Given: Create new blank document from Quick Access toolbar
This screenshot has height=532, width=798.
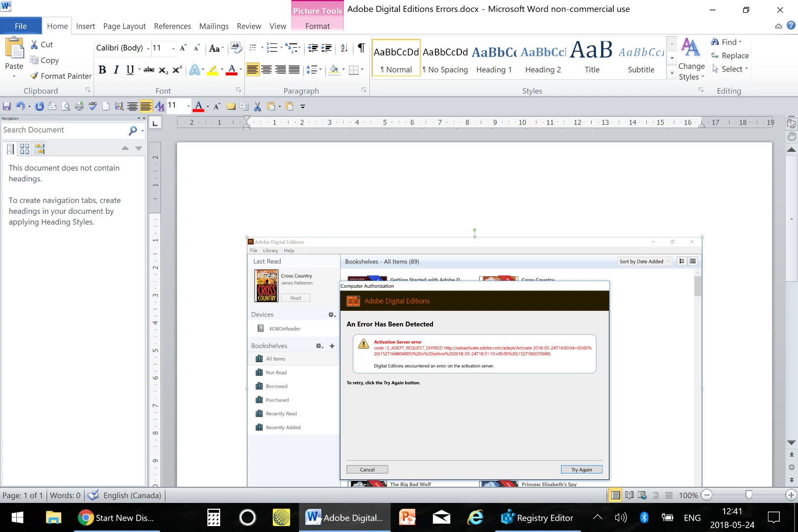Looking at the screenshot, I should click(x=106, y=106).
